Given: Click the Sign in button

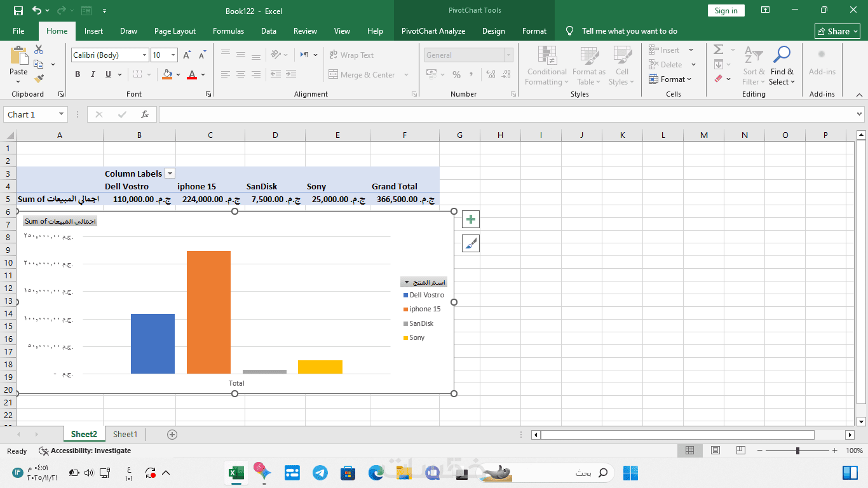Looking at the screenshot, I should (x=726, y=11).
